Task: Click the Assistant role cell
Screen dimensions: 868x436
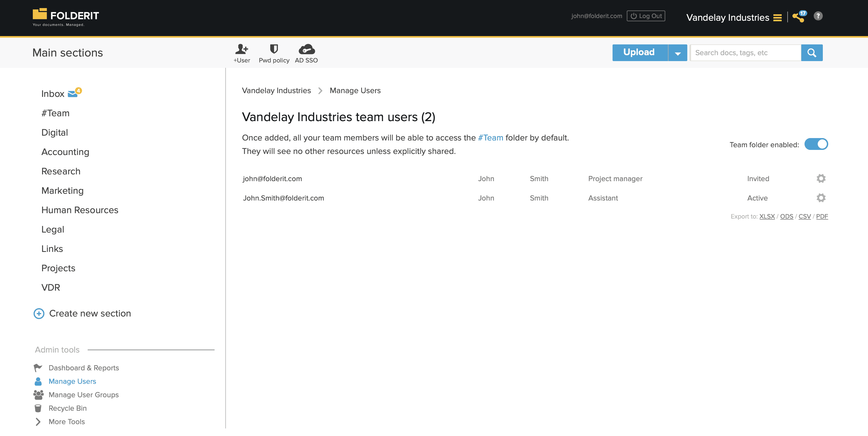Action: 603,198
